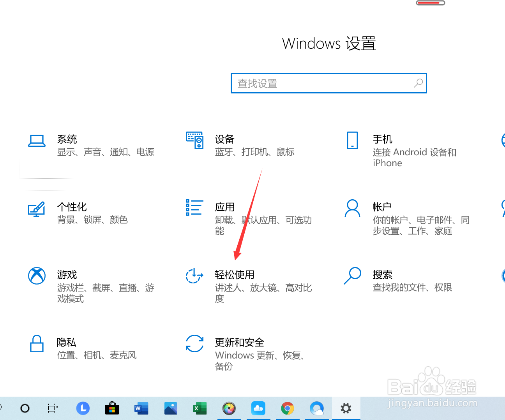Click the 查找设置 search field

click(x=328, y=83)
